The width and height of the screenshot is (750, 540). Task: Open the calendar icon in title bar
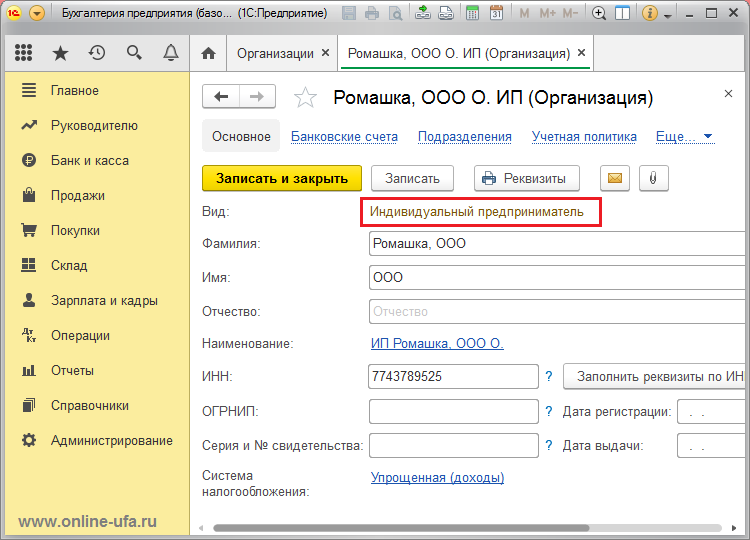tap(496, 13)
